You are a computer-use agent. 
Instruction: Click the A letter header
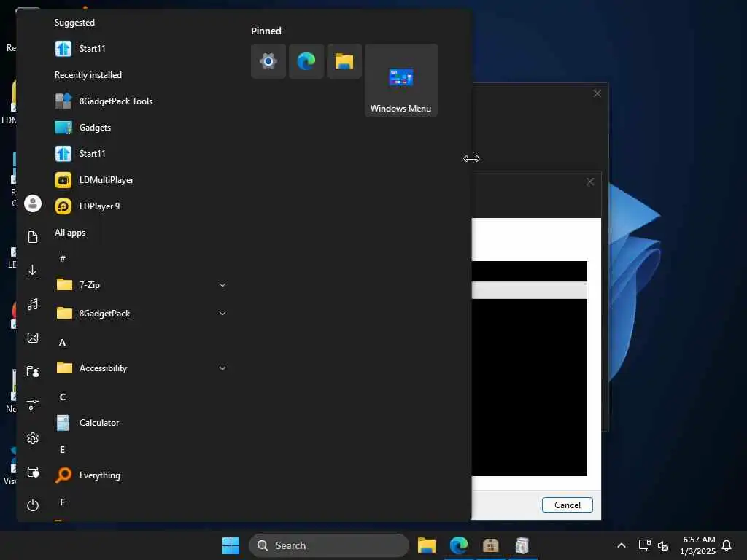[x=63, y=343]
